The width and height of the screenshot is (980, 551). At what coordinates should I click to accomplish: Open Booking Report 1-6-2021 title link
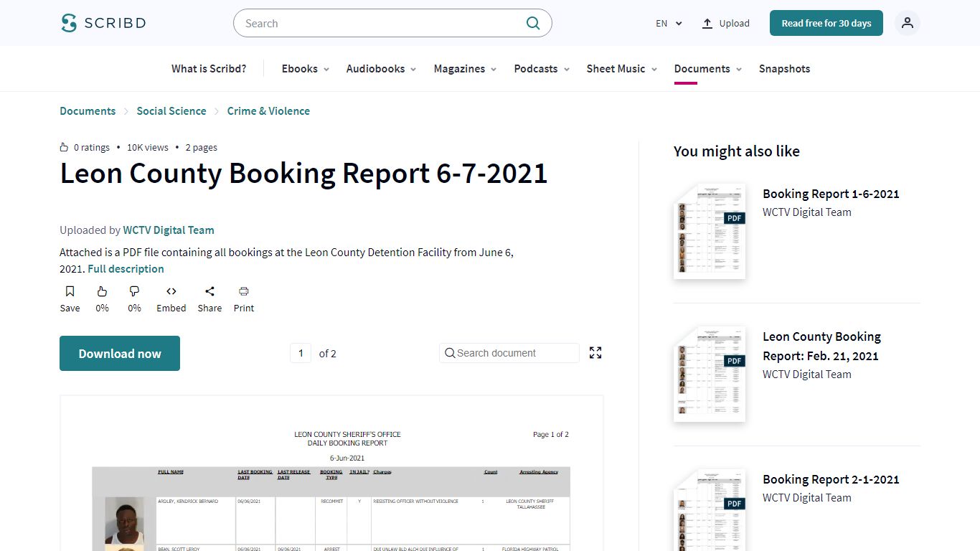tap(831, 194)
